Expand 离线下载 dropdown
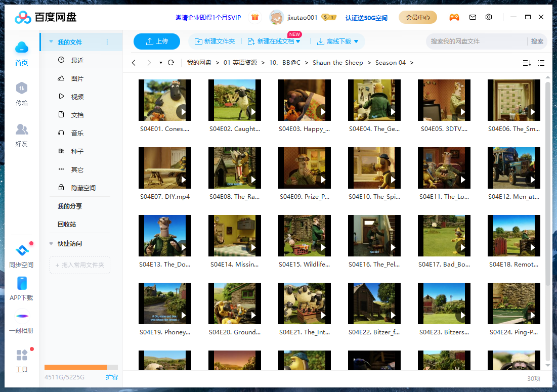This screenshot has width=557, height=392. [356, 41]
